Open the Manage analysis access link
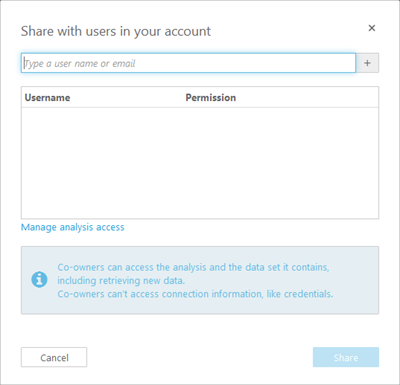The image size is (400, 385). pos(73,227)
